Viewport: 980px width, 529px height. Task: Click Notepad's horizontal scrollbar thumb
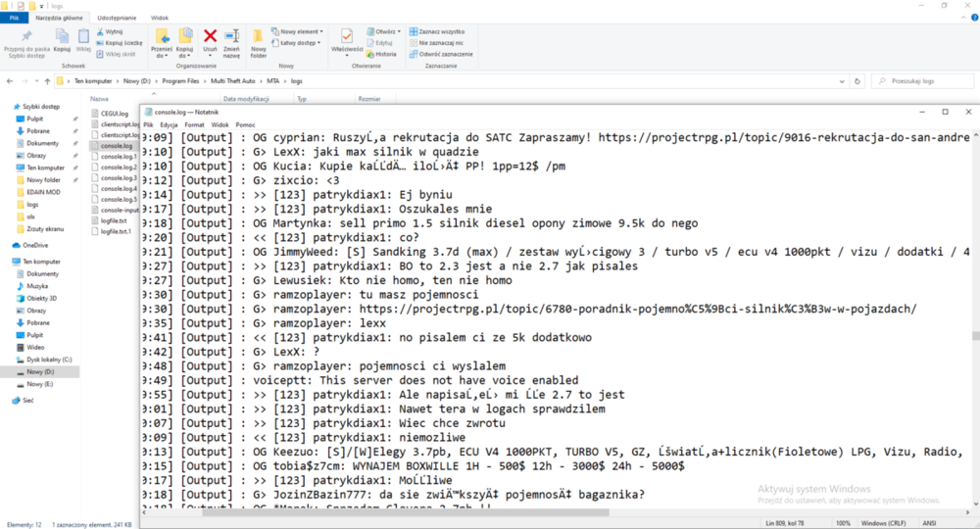406,512
